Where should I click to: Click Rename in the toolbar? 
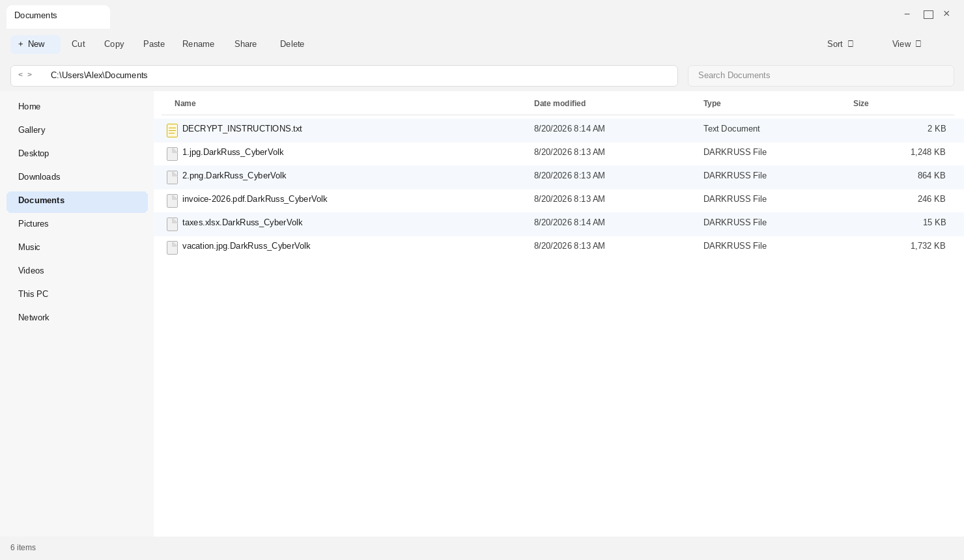tap(198, 44)
